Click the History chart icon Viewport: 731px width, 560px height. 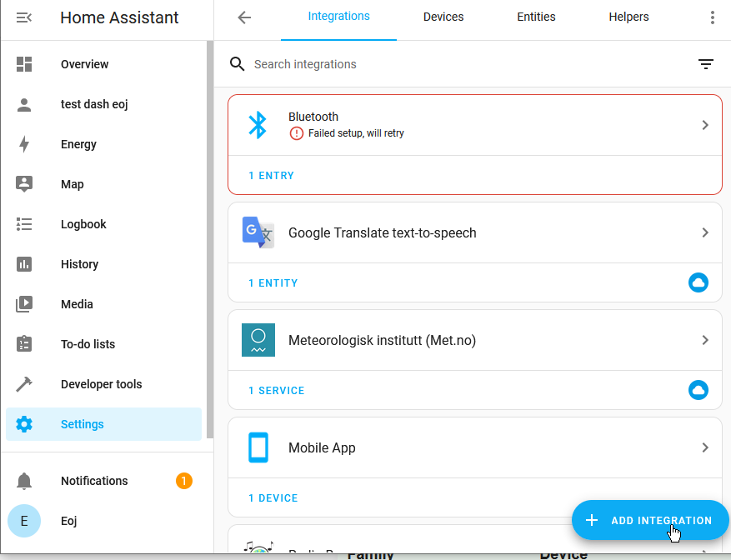point(24,264)
